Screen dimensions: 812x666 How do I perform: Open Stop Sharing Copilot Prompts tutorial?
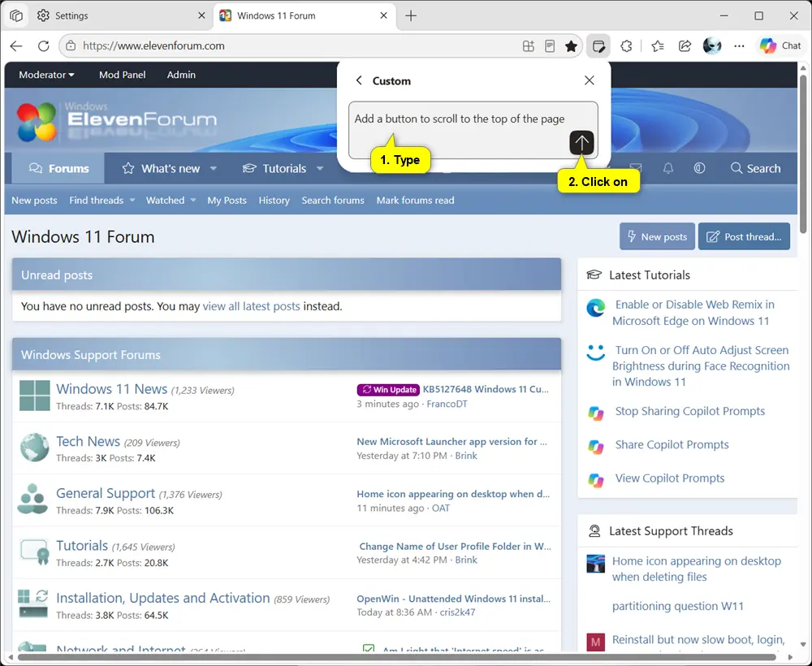[689, 411]
